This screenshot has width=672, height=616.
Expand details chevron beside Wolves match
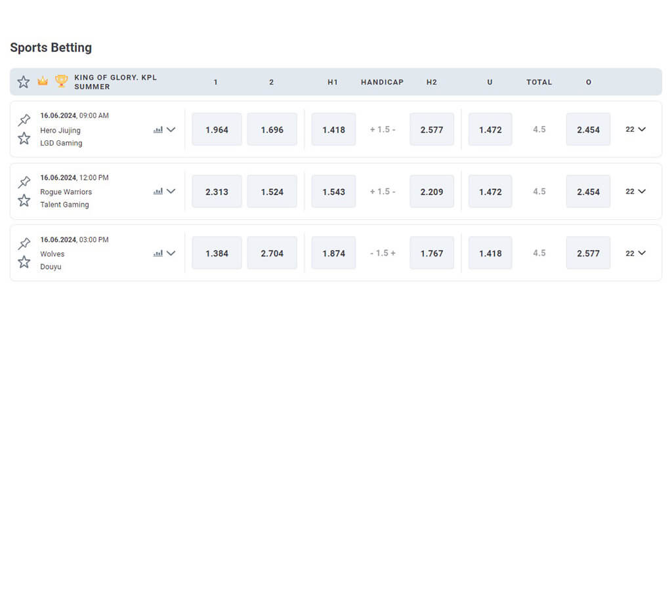click(171, 253)
